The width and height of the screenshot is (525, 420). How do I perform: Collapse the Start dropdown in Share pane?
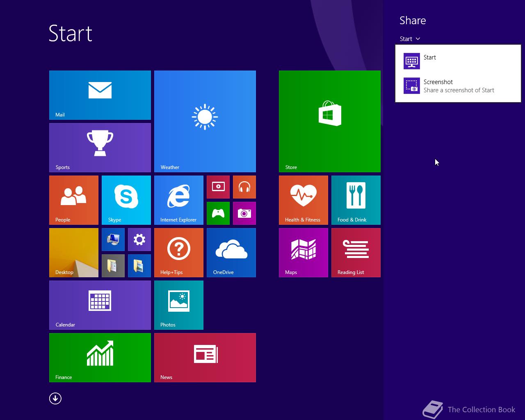click(410, 39)
